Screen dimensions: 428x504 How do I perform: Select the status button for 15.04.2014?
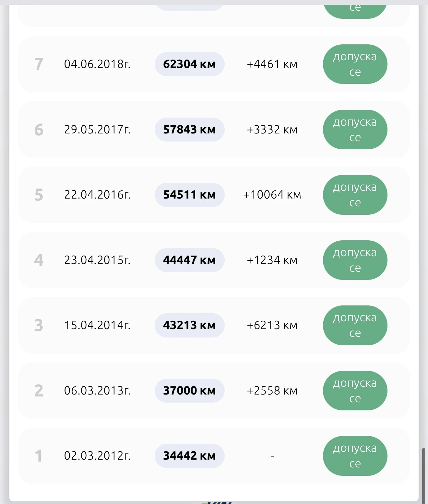pyautogui.click(x=355, y=325)
